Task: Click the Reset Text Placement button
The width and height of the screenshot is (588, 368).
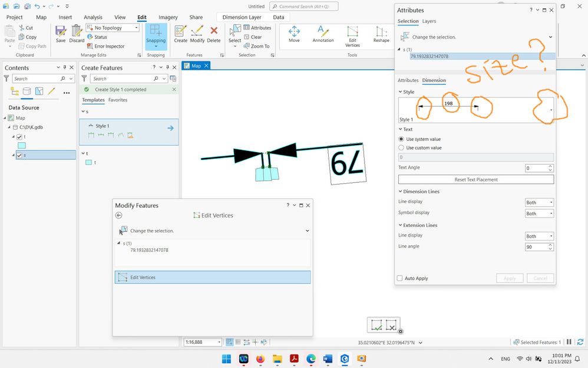Action: point(476,179)
